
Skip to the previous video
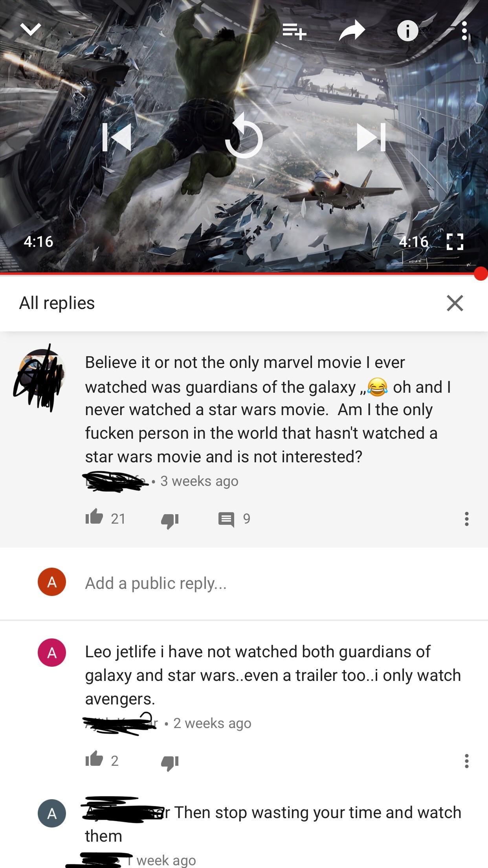[116, 137]
